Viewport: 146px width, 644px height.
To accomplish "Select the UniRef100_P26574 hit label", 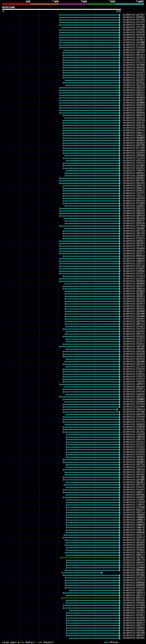I will pyautogui.click(x=134, y=238).
